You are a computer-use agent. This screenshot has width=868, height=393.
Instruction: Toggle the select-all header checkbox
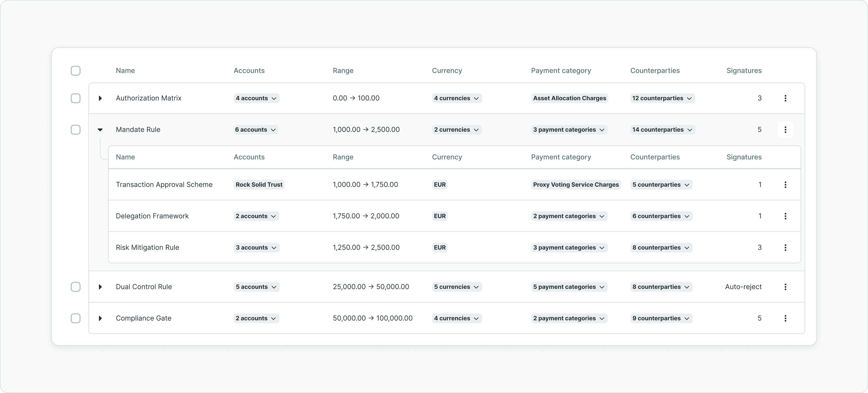(x=75, y=71)
